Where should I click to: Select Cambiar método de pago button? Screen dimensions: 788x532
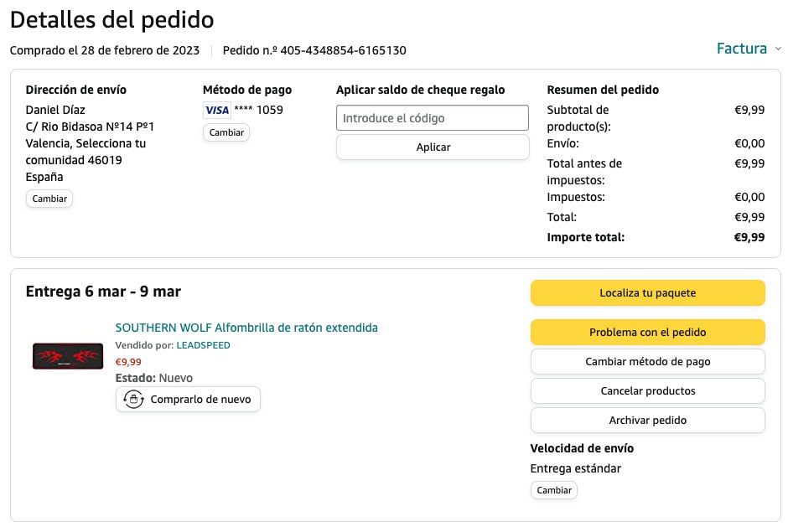point(647,362)
